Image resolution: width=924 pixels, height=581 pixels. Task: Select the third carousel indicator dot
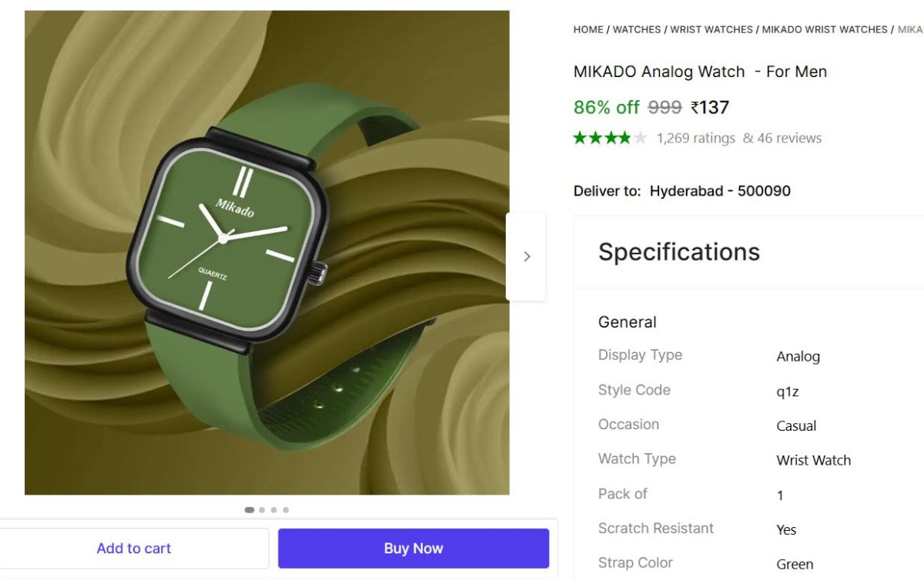274,510
